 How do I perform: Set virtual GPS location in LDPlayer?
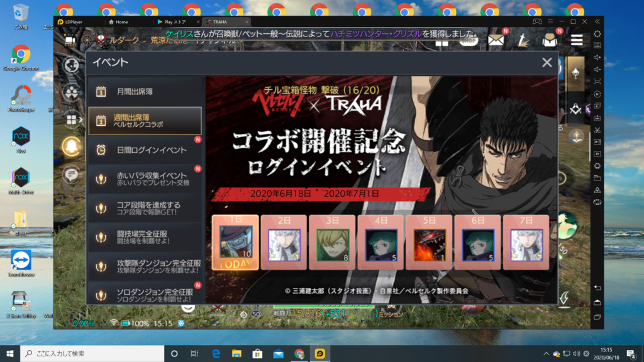(597, 190)
